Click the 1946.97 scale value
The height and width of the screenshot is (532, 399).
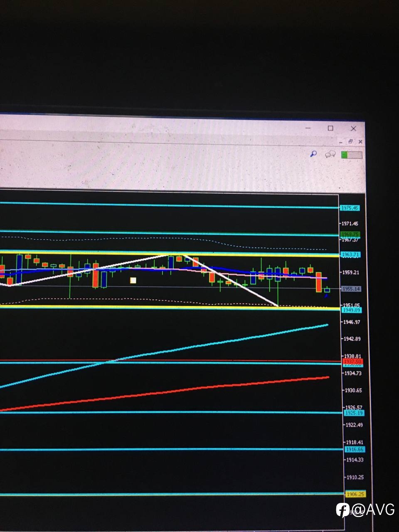352,322
